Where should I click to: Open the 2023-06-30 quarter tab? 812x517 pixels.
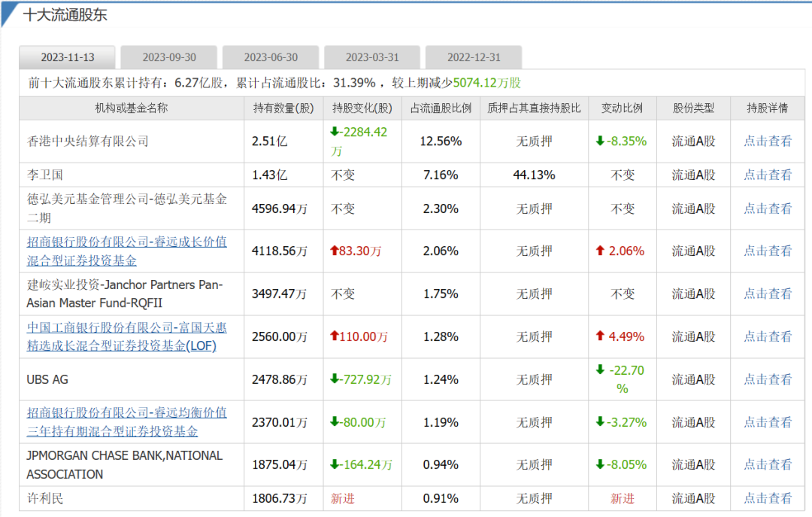(270, 56)
